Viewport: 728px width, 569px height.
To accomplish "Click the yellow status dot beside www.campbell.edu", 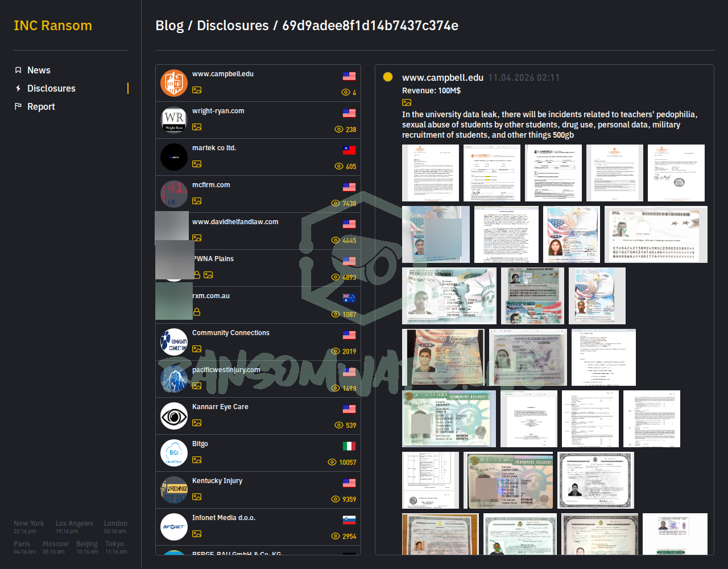I will pyautogui.click(x=388, y=77).
